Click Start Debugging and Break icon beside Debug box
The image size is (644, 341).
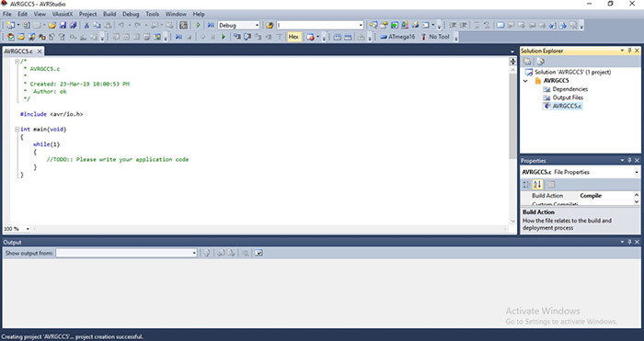(211, 26)
